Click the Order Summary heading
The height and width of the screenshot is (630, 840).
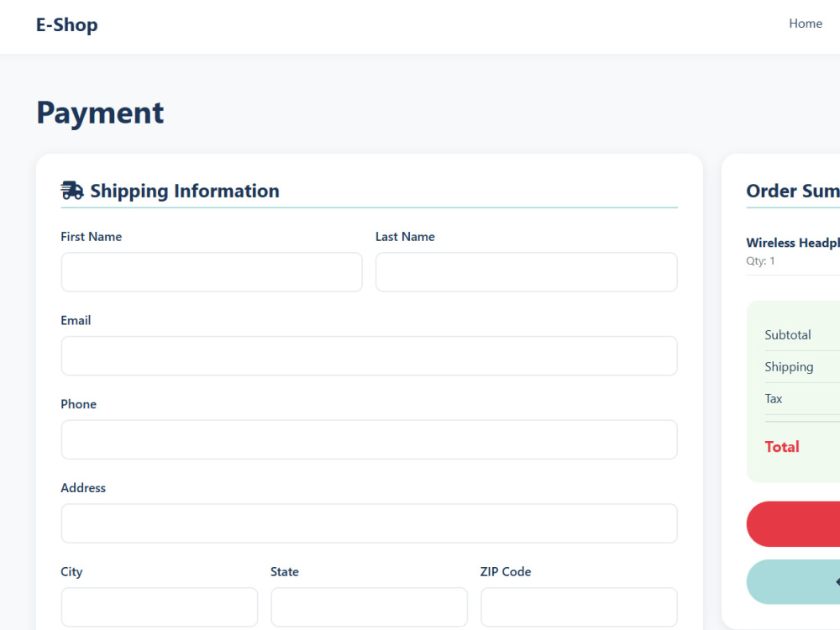(x=794, y=191)
